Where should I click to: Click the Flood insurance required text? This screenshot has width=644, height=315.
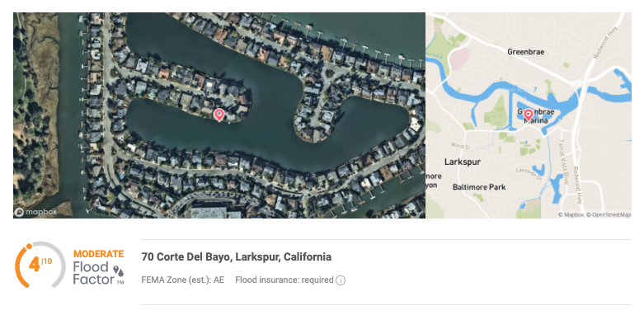(284, 280)
